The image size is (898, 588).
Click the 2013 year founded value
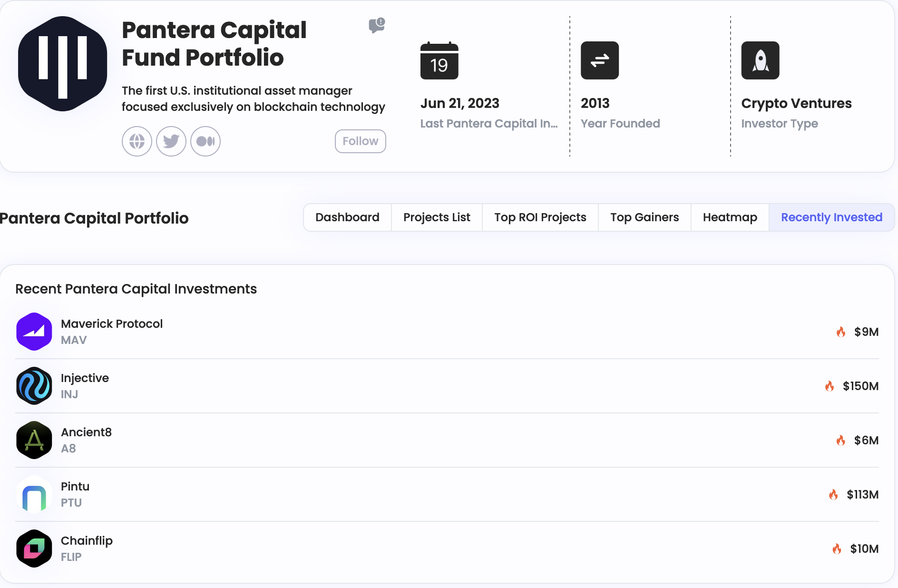[595, 103]
